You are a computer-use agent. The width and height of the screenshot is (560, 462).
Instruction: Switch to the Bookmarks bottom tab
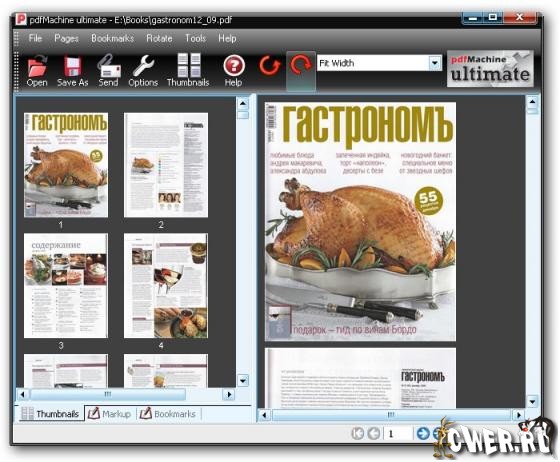coord(168,414)
